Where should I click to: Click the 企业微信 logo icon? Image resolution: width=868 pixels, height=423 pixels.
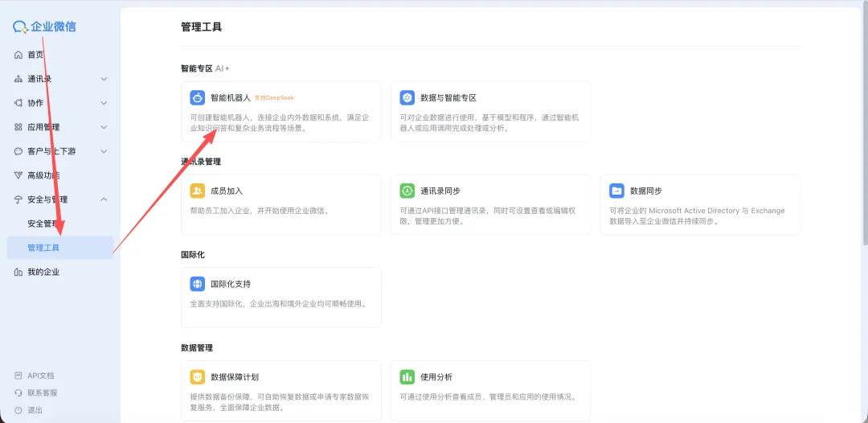point(20,27)
